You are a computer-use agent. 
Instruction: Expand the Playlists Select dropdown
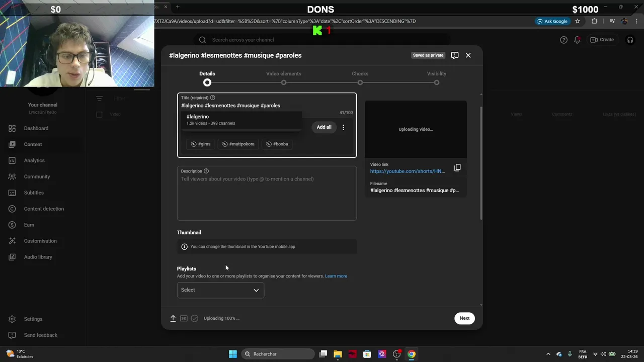click(220, 290)
